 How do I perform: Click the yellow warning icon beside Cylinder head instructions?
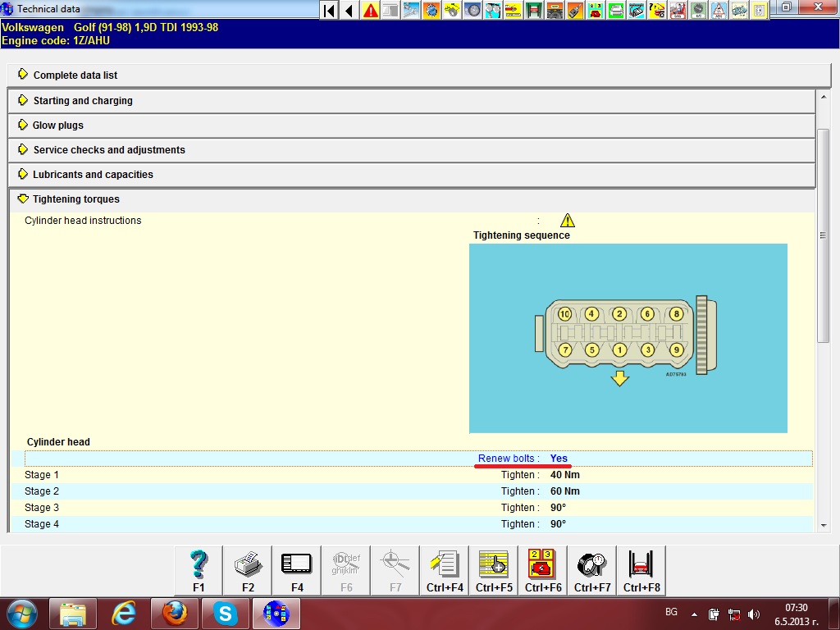[567, 221]
